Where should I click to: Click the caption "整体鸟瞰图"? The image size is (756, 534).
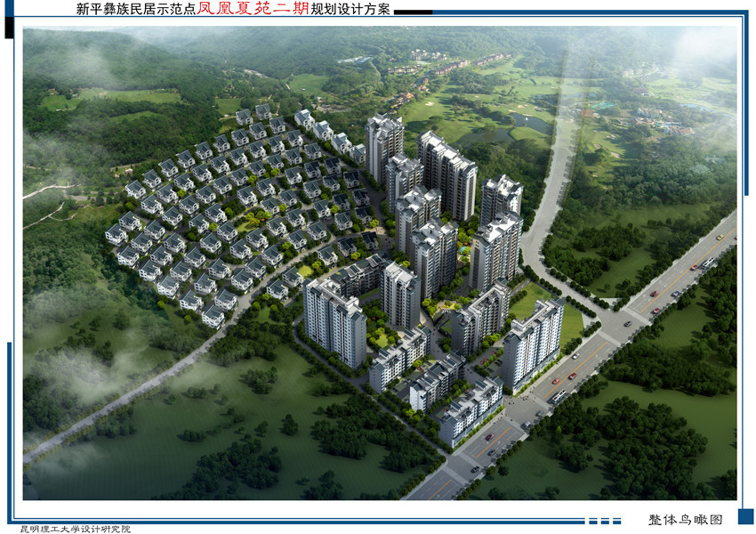click(686, 520)
